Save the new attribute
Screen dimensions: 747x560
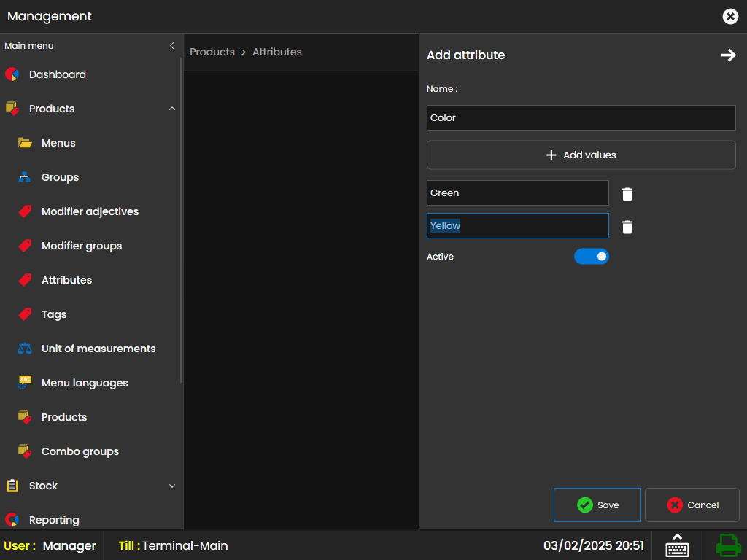point(597,505)
